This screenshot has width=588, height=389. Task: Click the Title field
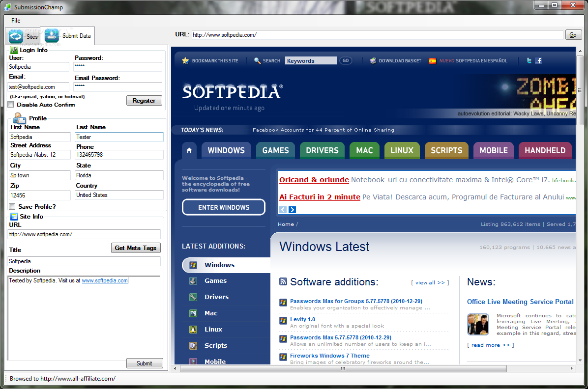point(84,261)
